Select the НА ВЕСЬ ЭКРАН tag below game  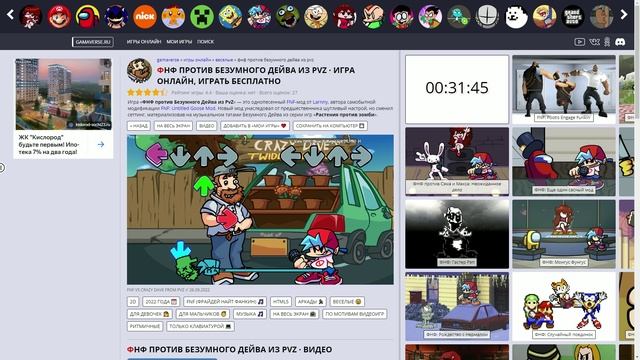294,314
